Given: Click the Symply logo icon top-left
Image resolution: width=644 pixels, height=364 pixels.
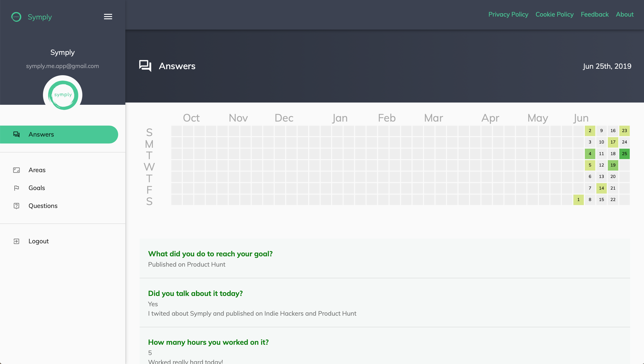Looking at the screenshot, I should pyautogui.click(x=16, y=17).
